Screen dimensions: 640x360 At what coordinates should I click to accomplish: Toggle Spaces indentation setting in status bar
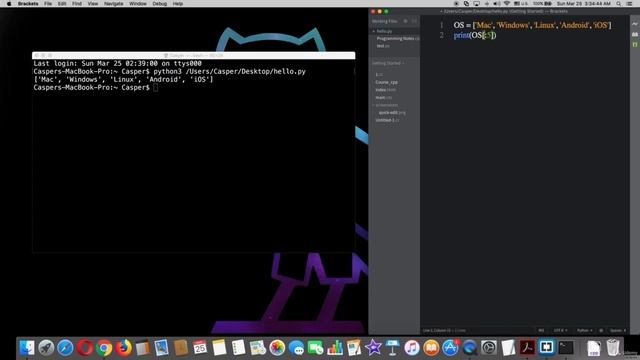(618, 331)
